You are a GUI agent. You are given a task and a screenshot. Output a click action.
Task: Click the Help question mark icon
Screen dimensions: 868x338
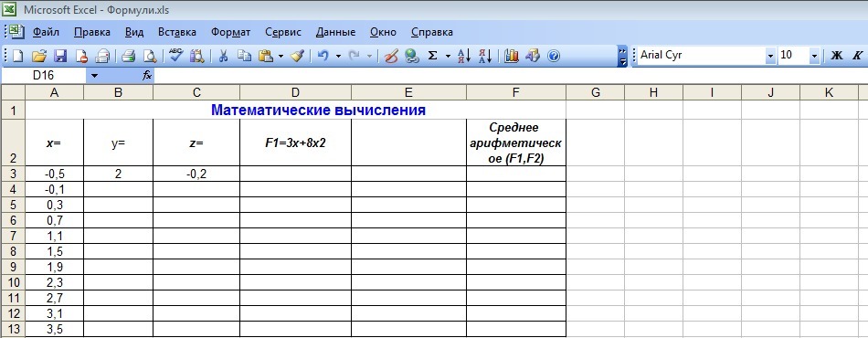554,56
